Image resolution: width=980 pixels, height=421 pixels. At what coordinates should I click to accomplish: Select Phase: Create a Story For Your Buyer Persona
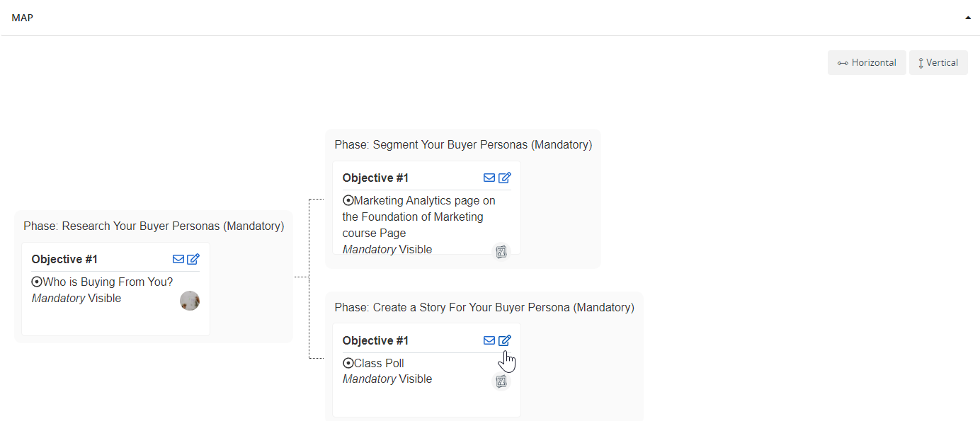coord(484,307)
